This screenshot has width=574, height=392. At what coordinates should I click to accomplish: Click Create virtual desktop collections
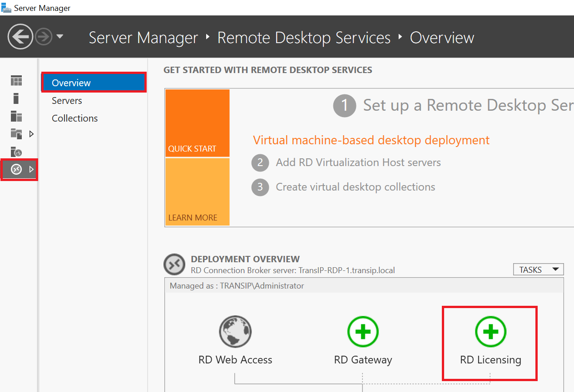click(x=356, y=187)
